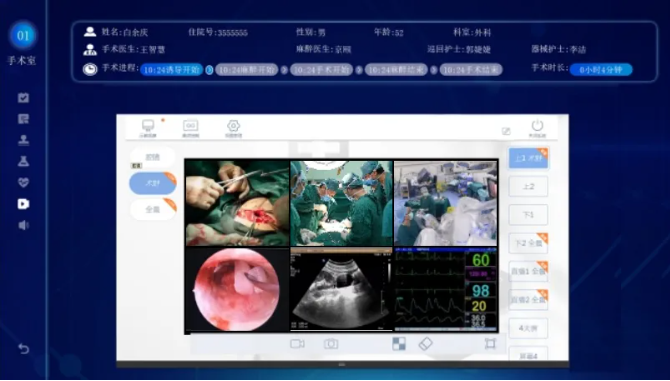Start recording with the video camera icon
670x381 pixels.
click(297, 344)
